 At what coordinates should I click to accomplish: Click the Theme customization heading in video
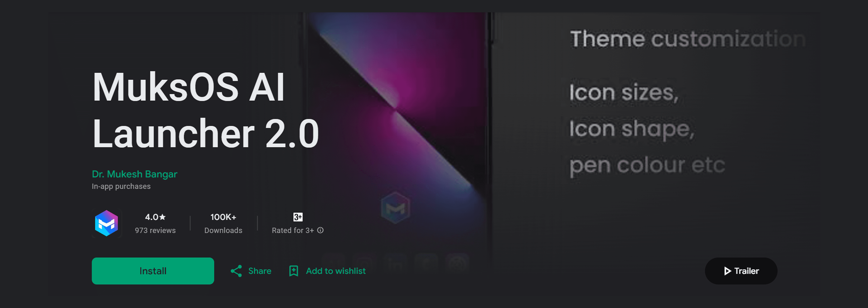[688, 39]
